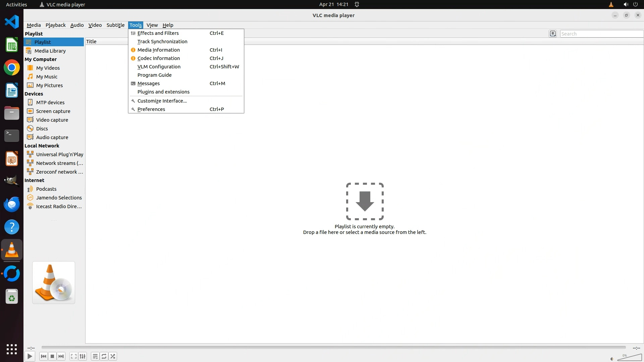Skip to next media track
The width and height of the screenshot is (644, 362).
pyautogui.click(x=61, y=356)
